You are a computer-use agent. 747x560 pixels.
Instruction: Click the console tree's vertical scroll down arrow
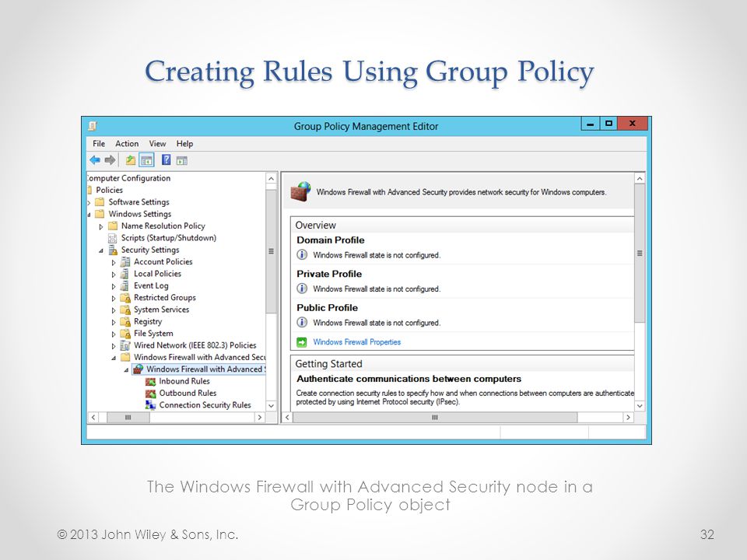pyautogui.click(x=271, y=406)
